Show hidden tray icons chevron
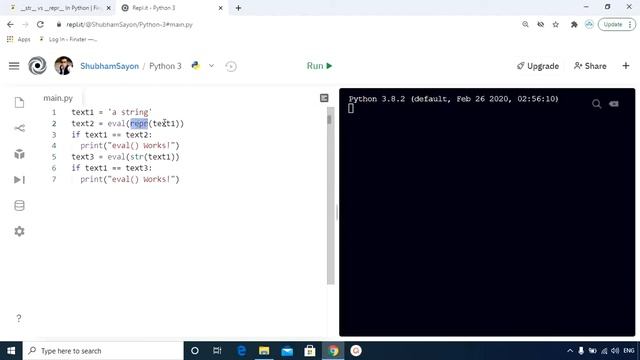The height and width of the screenshot is (360, 640). click(x=570, y=351)
